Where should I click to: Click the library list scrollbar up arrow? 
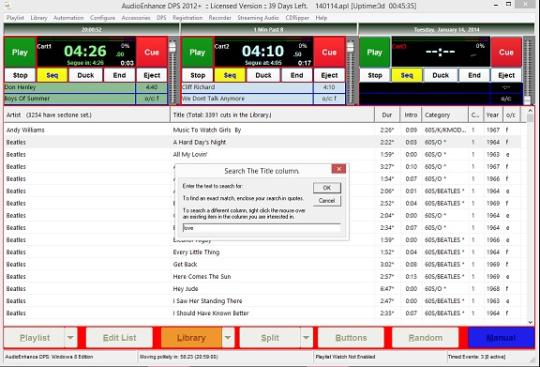point(530,111)
